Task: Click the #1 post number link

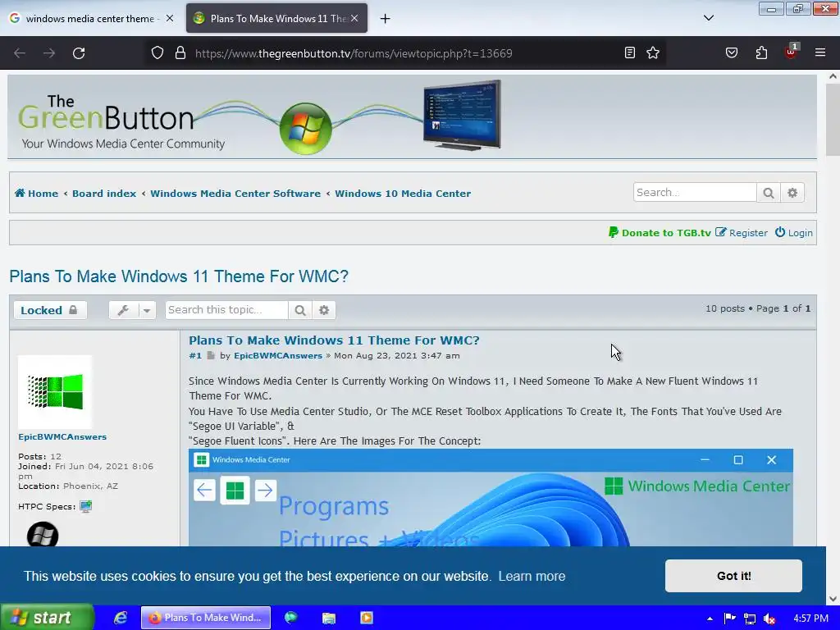Action: click(x=195, y=356)
